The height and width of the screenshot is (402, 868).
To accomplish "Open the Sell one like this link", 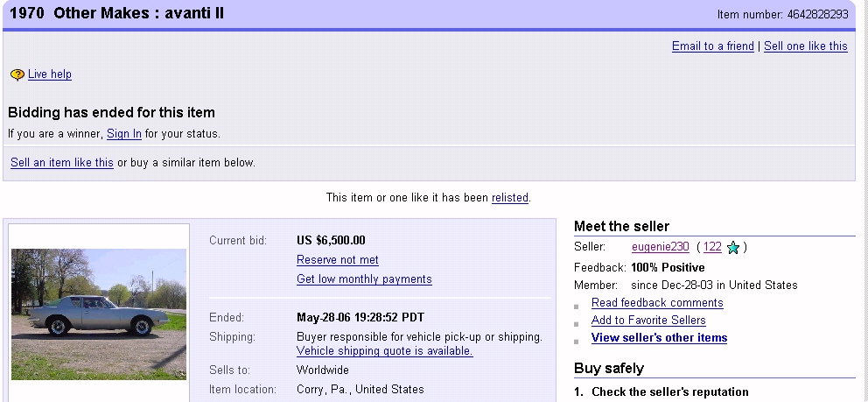I will pos(805,46).
